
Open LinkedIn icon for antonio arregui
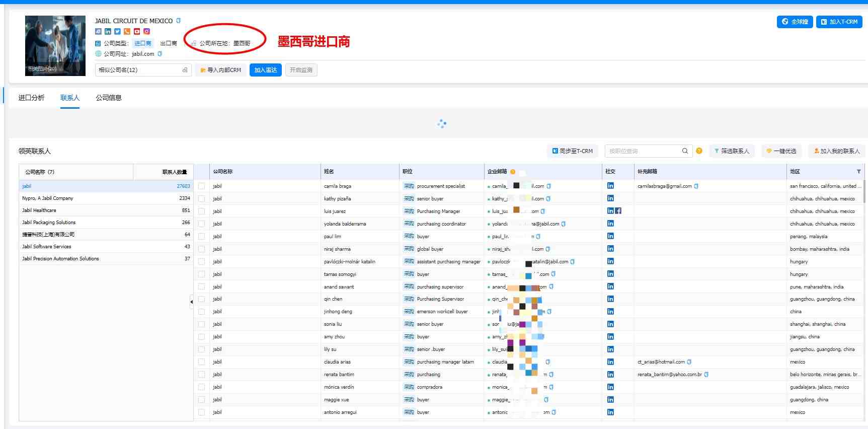pos(610,412)
